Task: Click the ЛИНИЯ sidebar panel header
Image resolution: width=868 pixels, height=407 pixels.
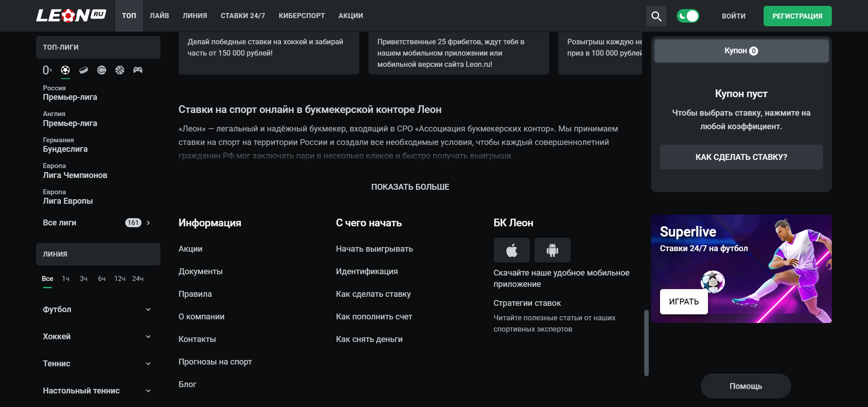Action: pyautogui.click(x=98, y=254)
